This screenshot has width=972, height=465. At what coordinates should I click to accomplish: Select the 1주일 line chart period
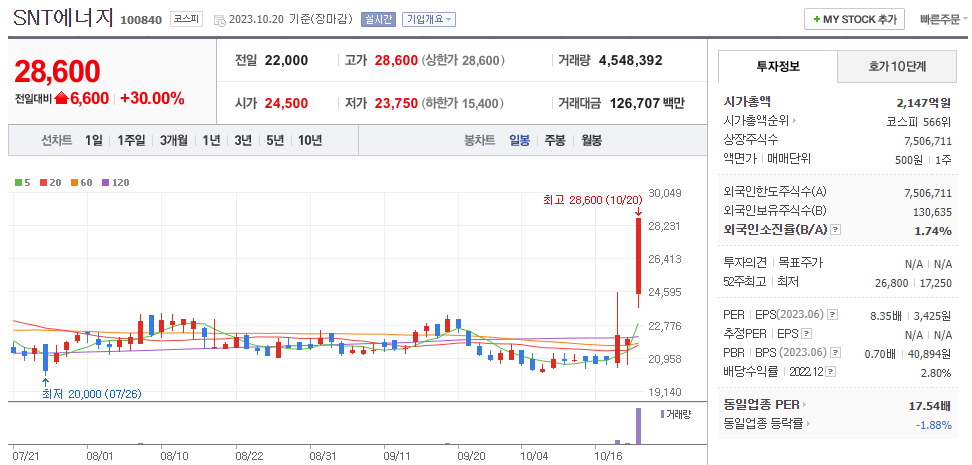click(x=131, y=140)
